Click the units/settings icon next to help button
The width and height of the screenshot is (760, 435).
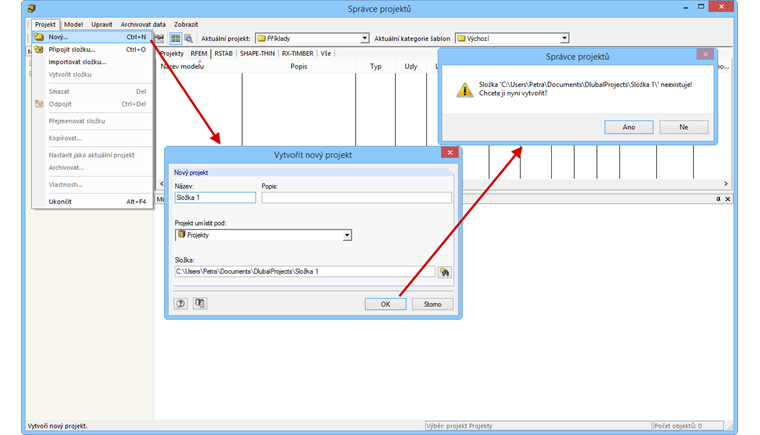coord(200,304)
